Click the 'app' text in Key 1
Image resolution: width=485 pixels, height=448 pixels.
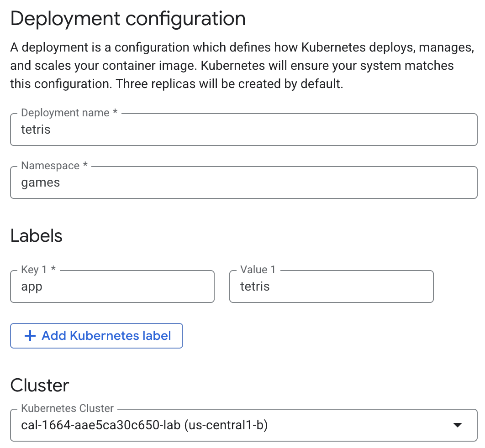[32, 287]
